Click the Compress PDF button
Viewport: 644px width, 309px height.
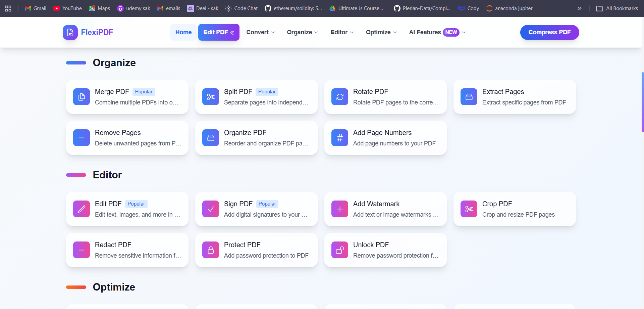(549, 32)
